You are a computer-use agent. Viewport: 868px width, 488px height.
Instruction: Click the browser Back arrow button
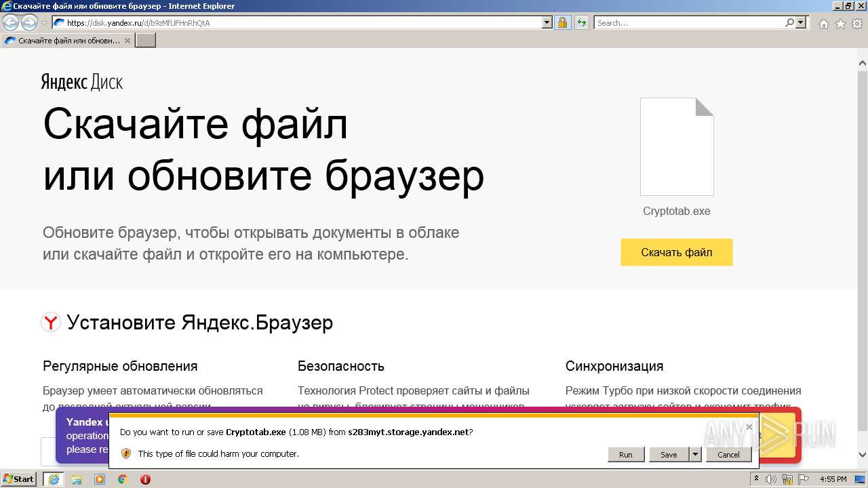click(x=11, y=22)
